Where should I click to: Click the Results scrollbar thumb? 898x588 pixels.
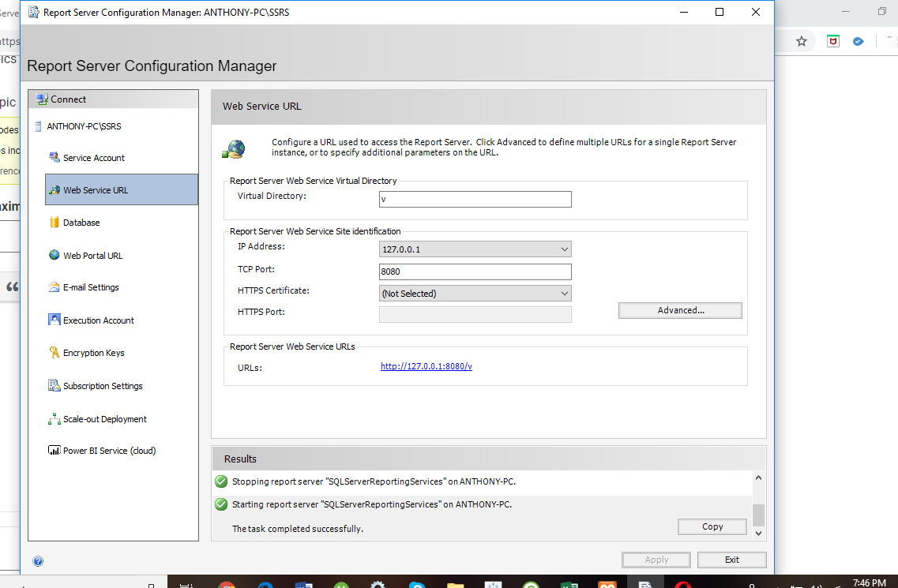758,515
